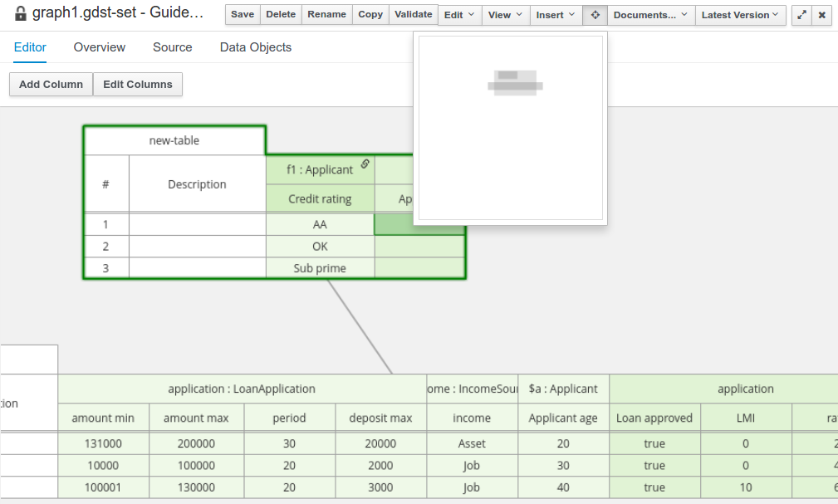Click the radar/crosshair navigator icon

click(x=595, y=15)
